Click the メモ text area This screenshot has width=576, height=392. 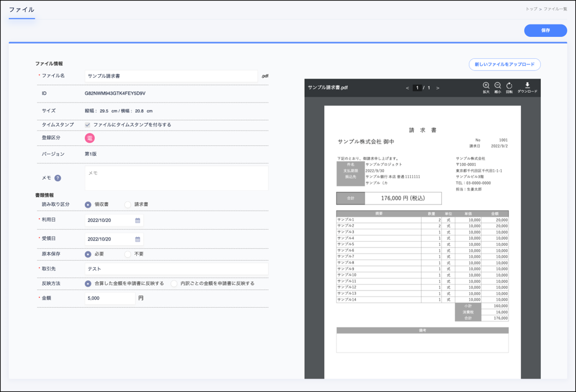(x=176, y=178)
